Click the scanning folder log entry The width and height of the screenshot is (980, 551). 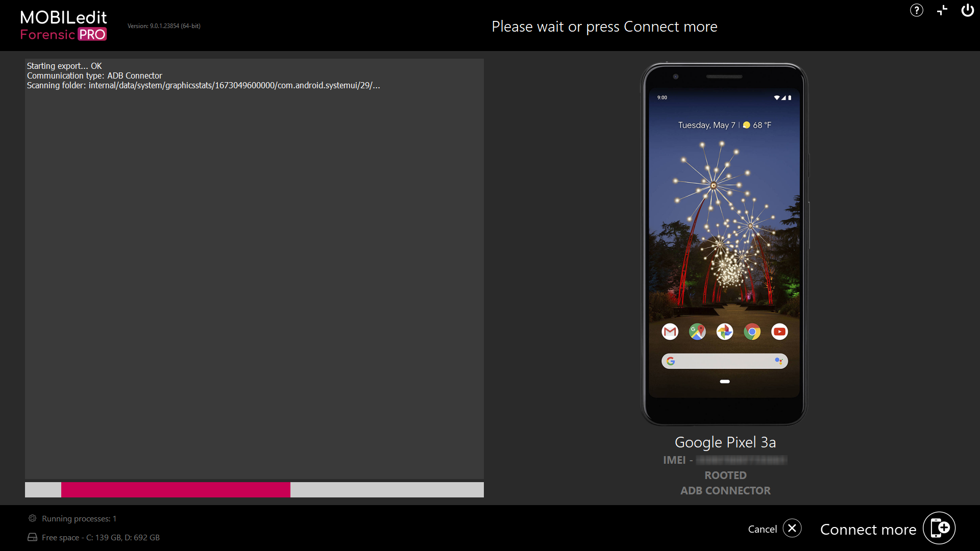click(x=203, y=85)
